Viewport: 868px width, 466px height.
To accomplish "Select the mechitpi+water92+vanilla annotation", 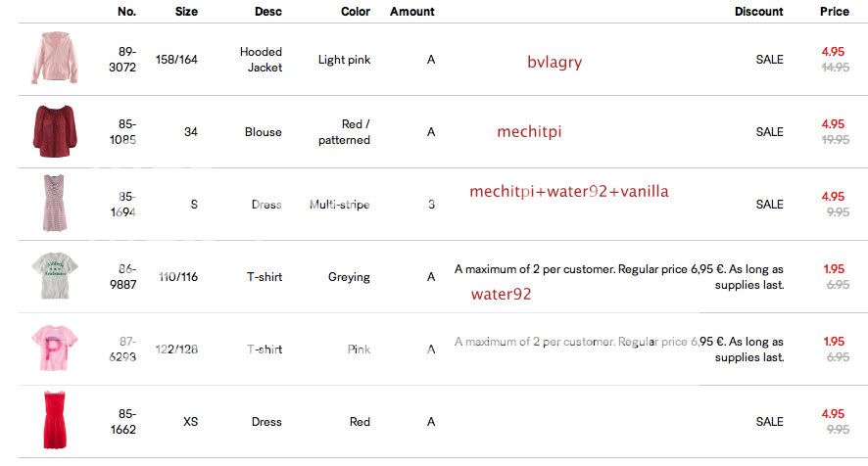I will 569,192.
